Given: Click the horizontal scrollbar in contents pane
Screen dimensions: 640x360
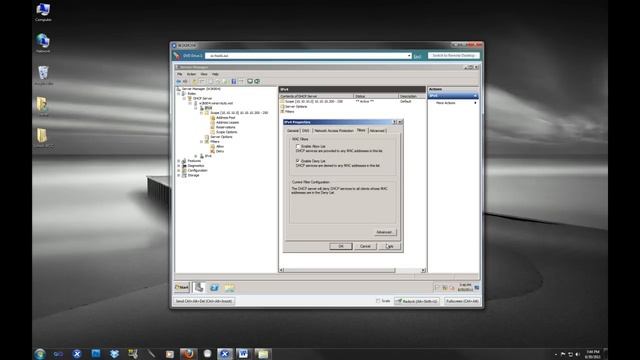Looking at the screenshot, I should (x=340, y=270).
